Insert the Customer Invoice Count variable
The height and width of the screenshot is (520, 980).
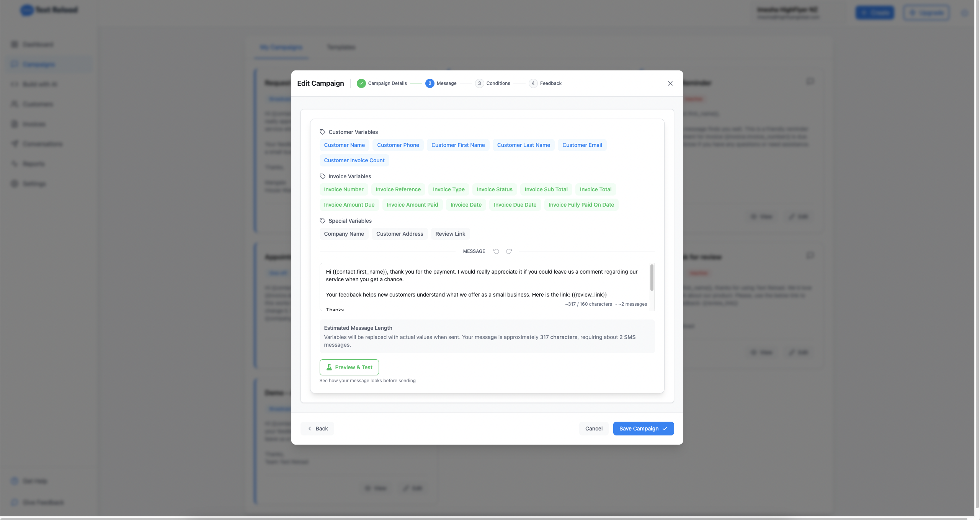pos(354,160)
